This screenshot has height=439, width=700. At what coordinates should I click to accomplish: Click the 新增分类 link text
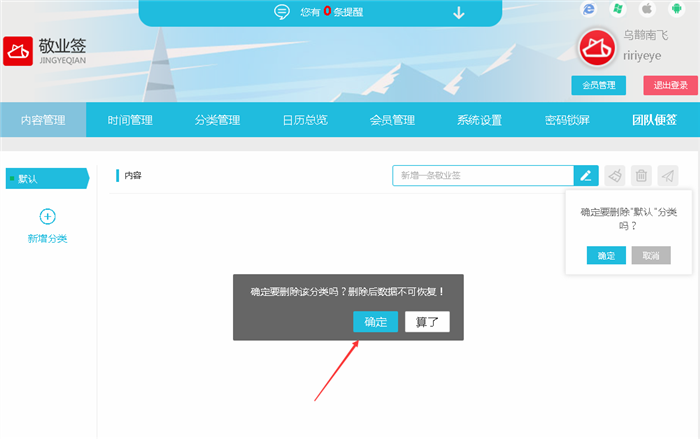coord(47,238)
